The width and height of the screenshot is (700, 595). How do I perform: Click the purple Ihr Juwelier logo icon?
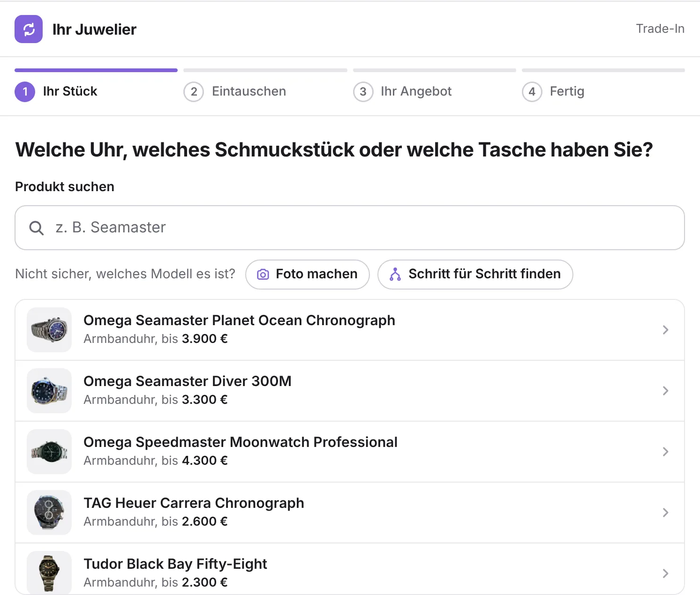point(29,29)
